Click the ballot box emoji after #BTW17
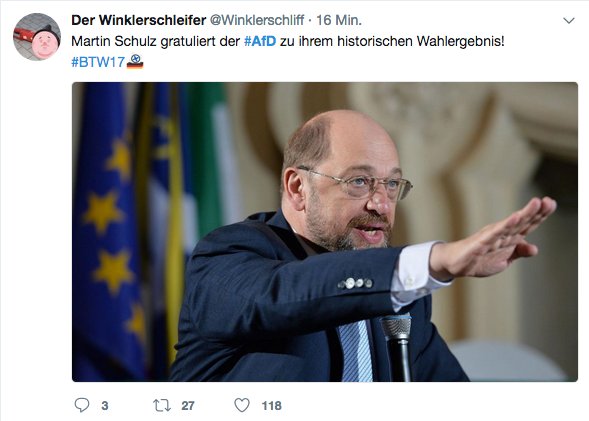Viewport: 589px width, 421px height. pyautogui.click(x=135, y=62)
